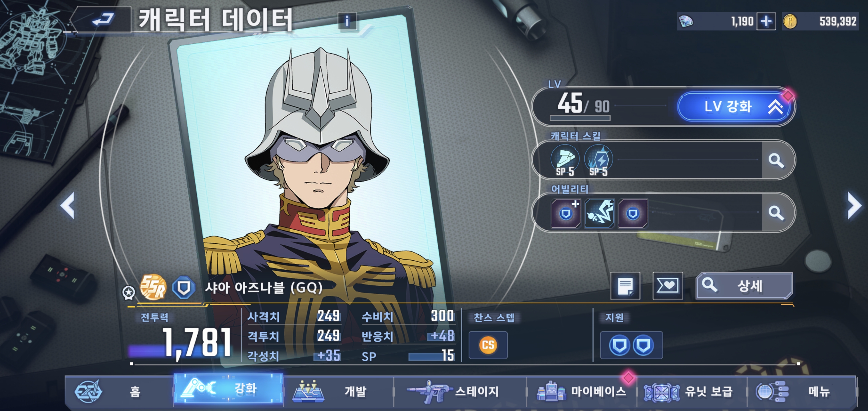Tap the CS chance step icon
The image size is (868, 411).
point(488,345)
